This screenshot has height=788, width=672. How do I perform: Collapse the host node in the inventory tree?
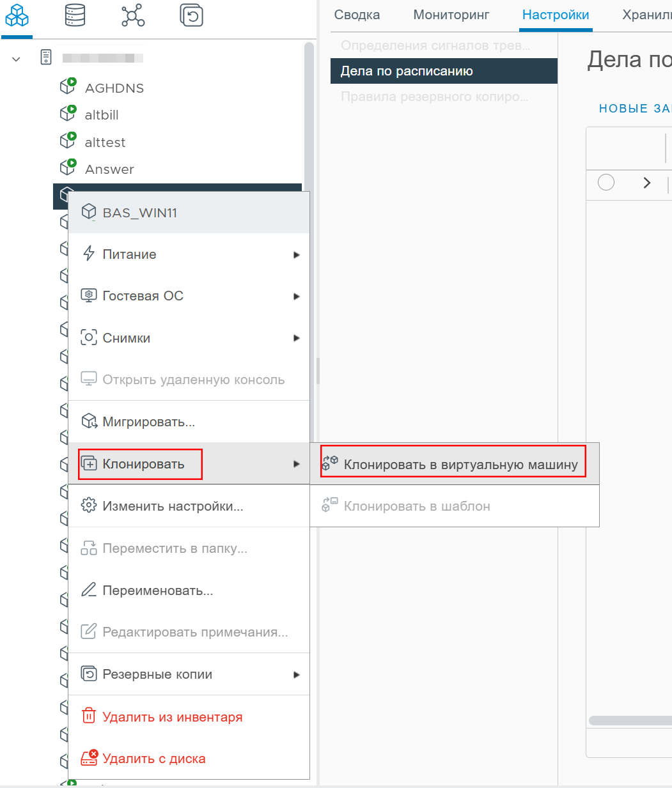16,59
